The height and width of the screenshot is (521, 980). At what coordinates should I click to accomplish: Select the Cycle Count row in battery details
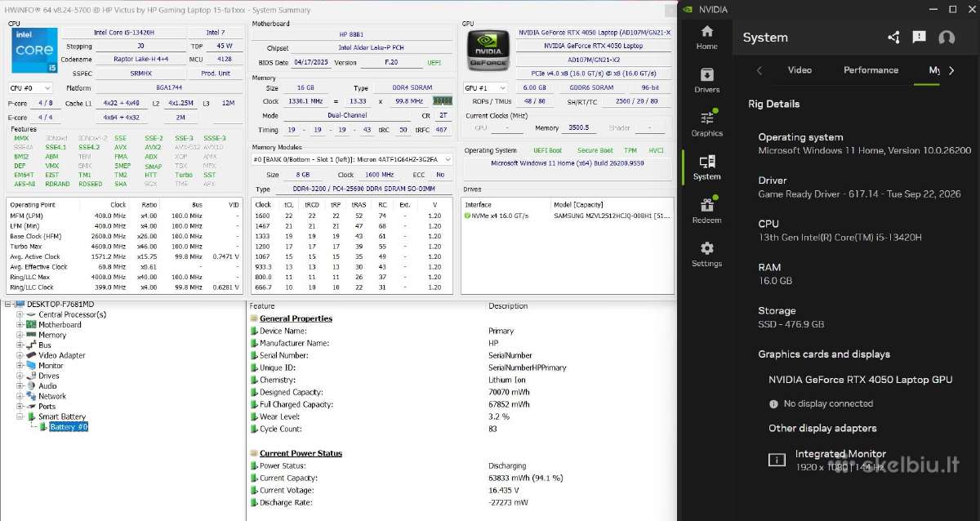pyautogui.click(x=461, y=429)
